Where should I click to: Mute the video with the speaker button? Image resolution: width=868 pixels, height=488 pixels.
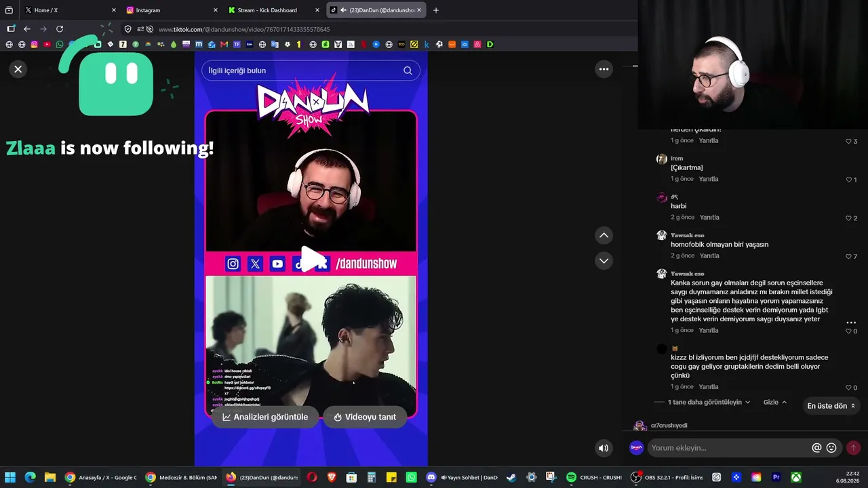point(604,448)
